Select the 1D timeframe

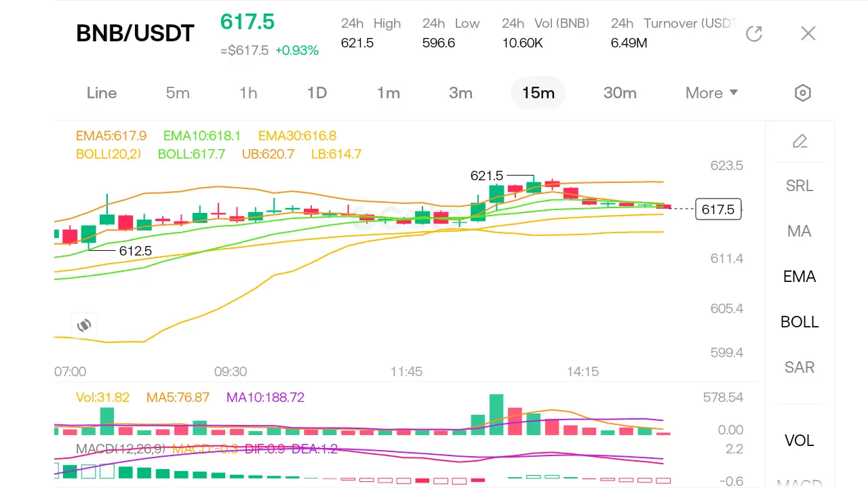pyautogui.click(x=317, y=93)
